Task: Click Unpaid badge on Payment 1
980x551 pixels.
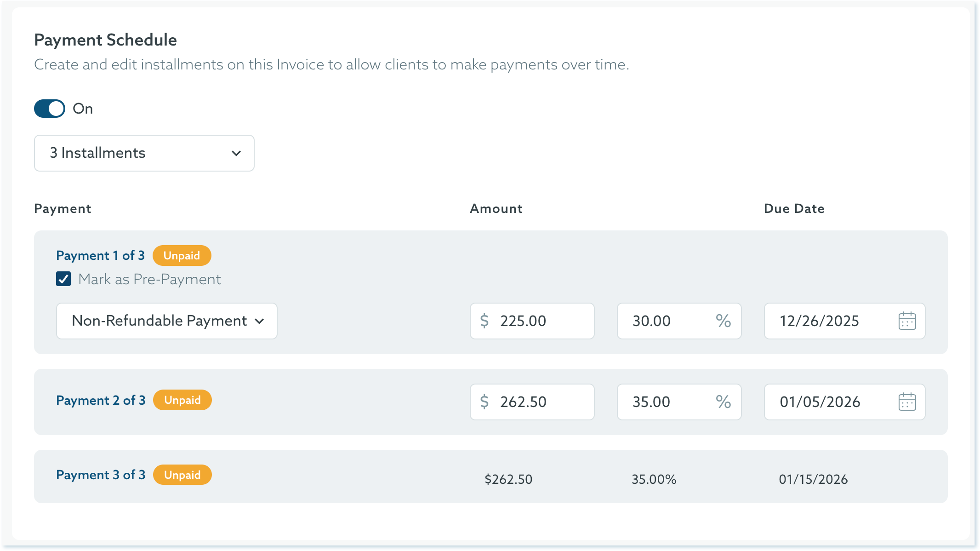Action: pyautogui.click(x=182, y=256)
